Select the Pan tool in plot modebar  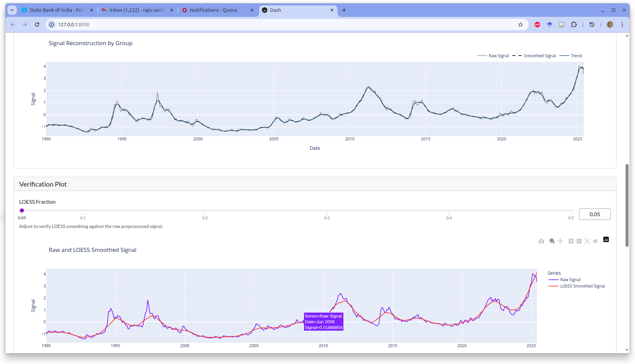(x=560, y=241)
